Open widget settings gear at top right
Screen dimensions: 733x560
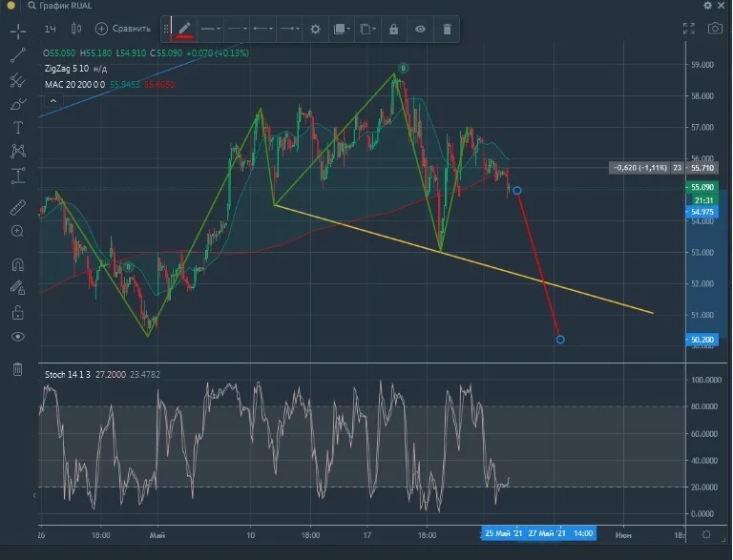708,5
